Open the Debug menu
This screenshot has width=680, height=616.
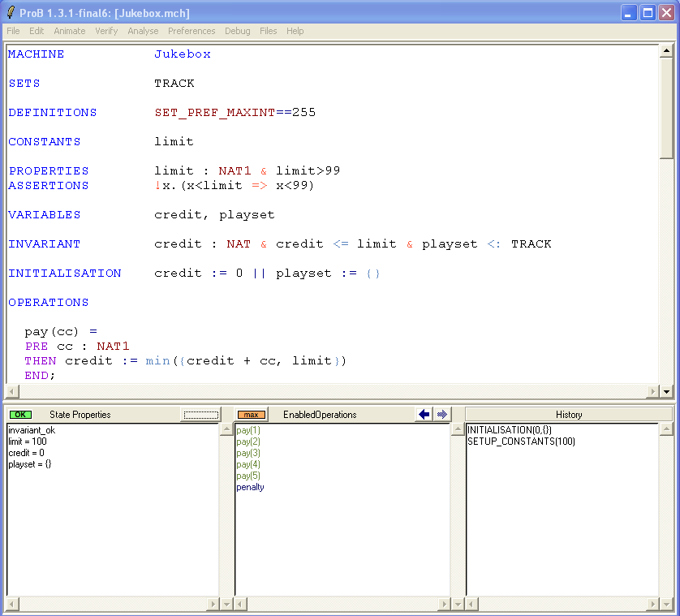(x=237, y=31)
